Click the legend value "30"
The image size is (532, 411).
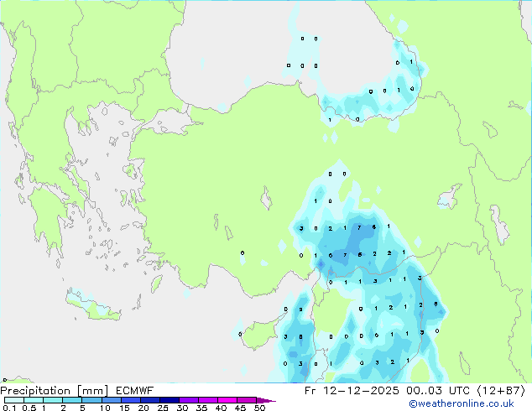[182, 408]
